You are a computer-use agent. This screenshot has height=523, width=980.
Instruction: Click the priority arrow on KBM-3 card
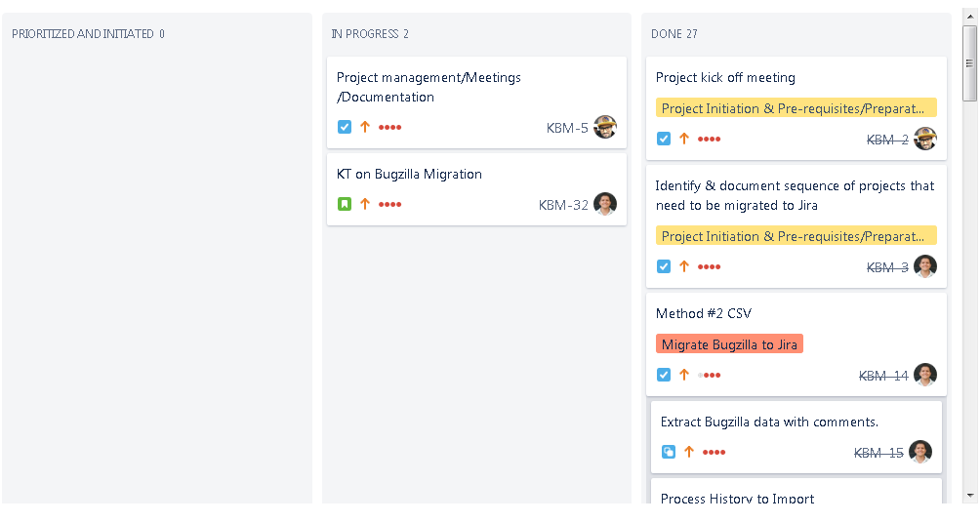(x=684, y=266)
